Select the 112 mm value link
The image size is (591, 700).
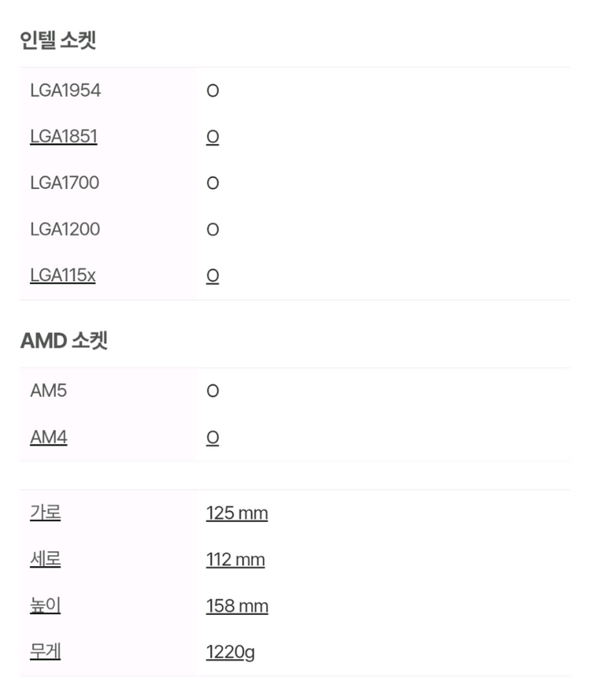pyautogui.click(x=236, y=561)
